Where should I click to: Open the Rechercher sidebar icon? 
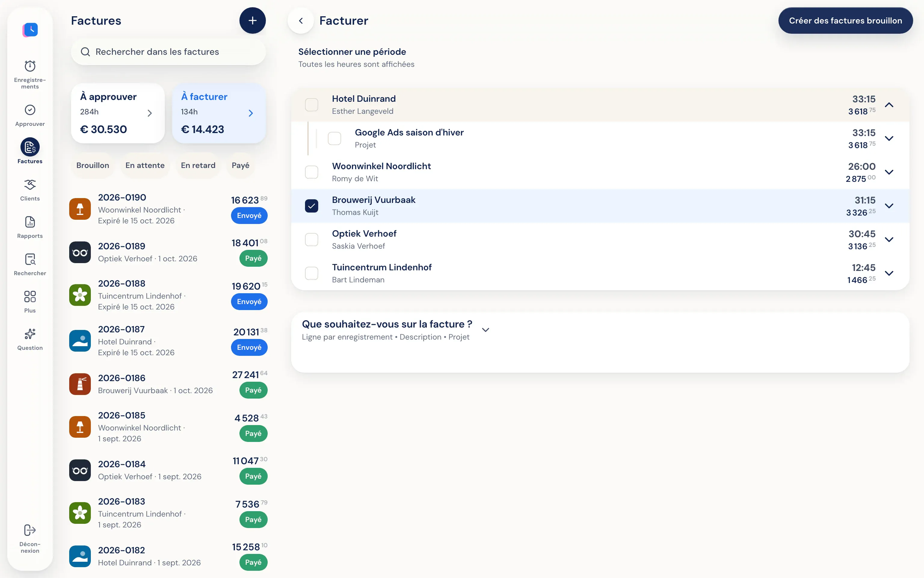click(x=30, y=259)
